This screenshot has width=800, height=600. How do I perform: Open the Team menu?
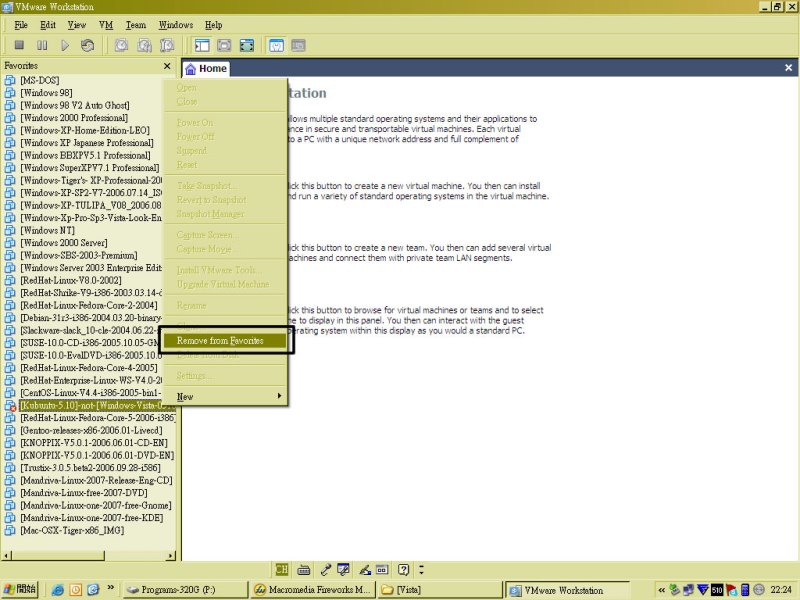pos(136,24)
